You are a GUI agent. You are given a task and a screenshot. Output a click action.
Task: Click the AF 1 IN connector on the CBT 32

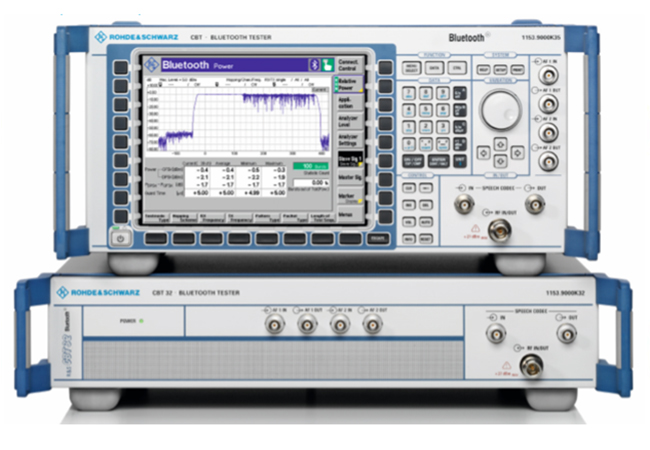tap(274, 324)
